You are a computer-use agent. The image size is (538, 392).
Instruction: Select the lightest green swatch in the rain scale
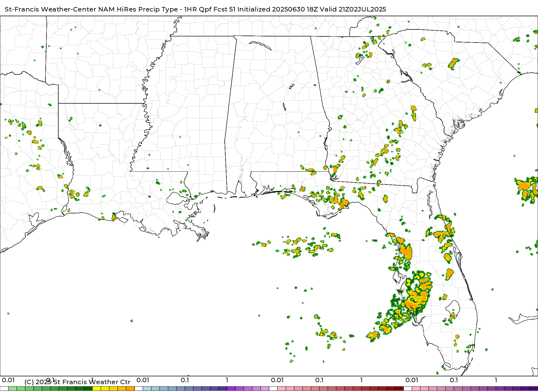pyautogui.click(x=13, y=389)
